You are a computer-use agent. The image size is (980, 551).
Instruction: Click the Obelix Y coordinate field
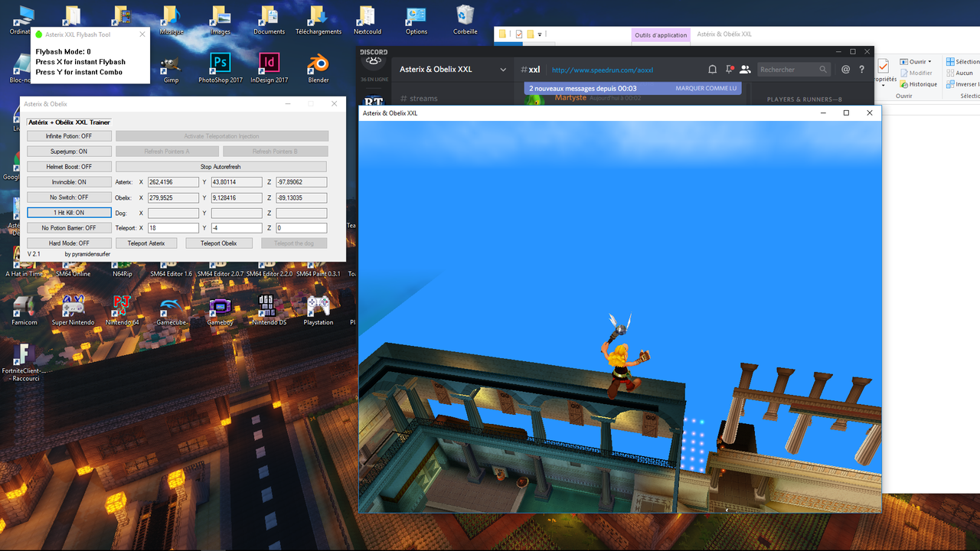click(x=237, y=197)
